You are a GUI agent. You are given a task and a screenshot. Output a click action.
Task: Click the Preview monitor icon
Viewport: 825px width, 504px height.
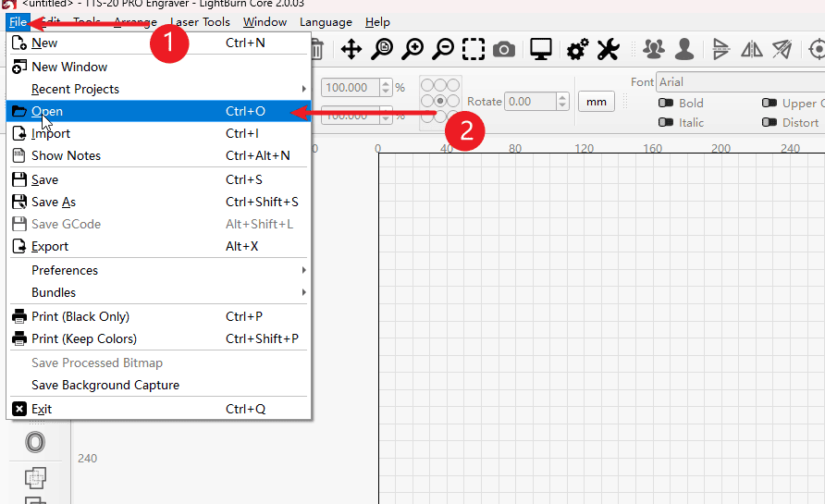(x=541, y=50)
